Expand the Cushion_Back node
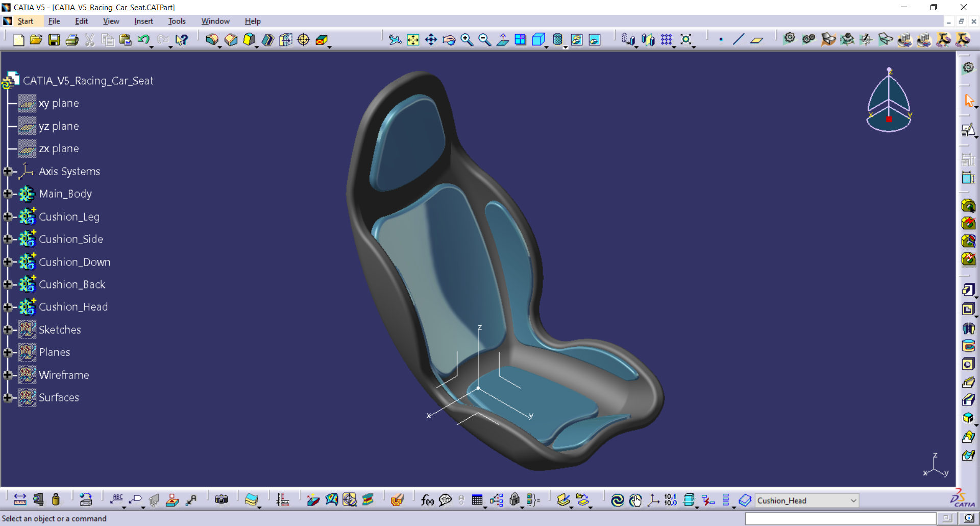This screenshot has width=980, height=526. (8, 284)
